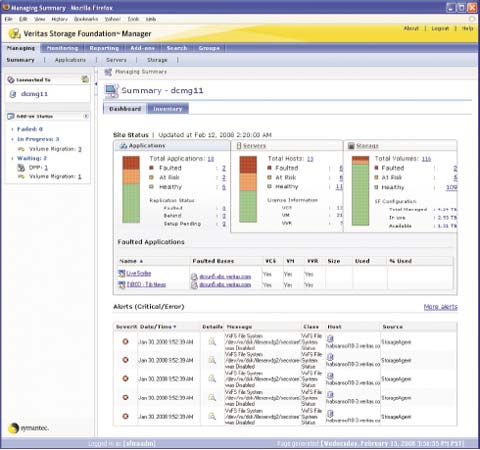
Task: Open the Reporting main tab
Action: (x=104, y=48)
